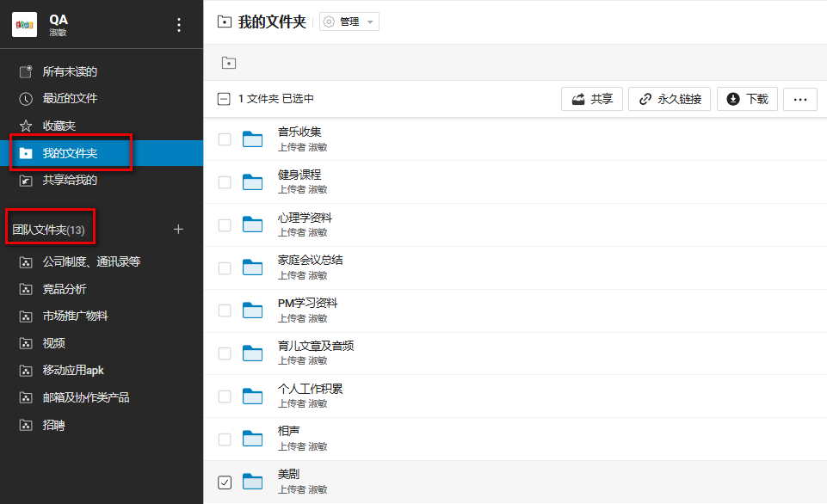This screenshot has width=827, height=504.
Task: Click the 下载 button
Action: click(747, 98)
